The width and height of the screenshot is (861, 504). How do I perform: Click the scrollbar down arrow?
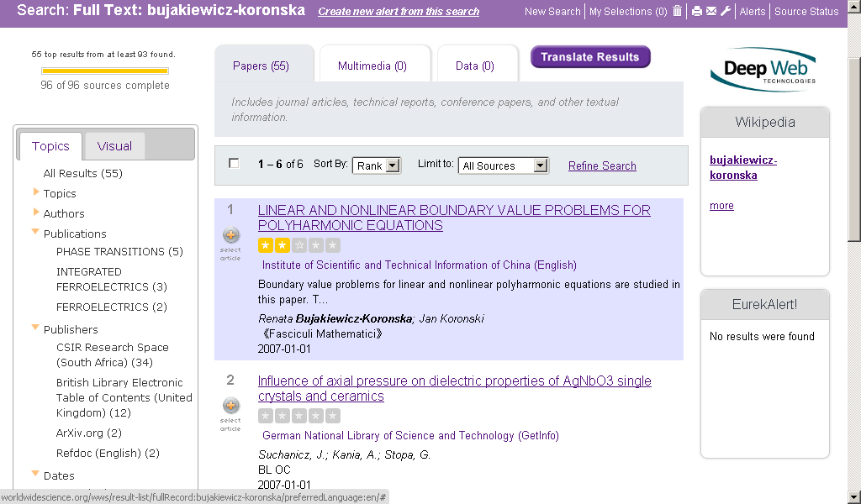point(854,497)
